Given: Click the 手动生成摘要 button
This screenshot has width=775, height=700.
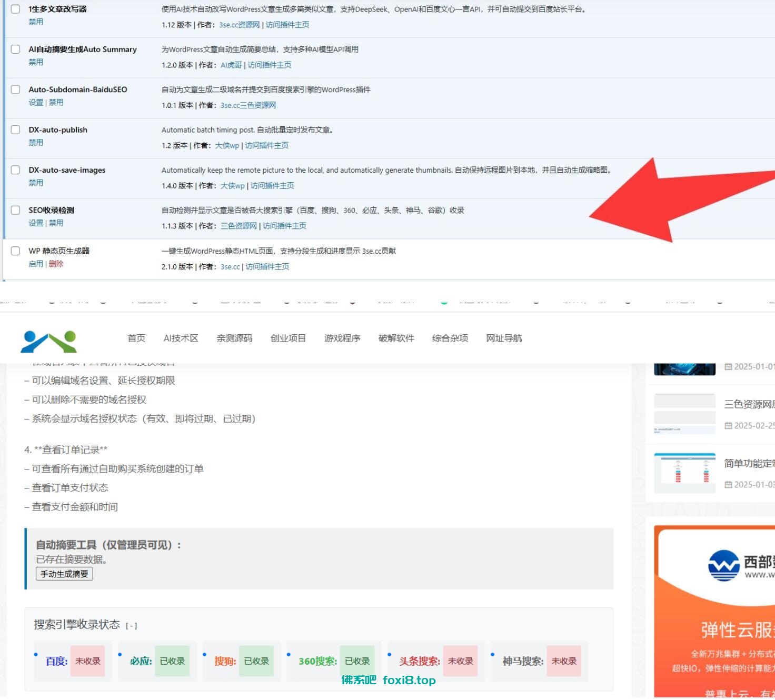Looking at the screenshot, I should coord(64,574).
